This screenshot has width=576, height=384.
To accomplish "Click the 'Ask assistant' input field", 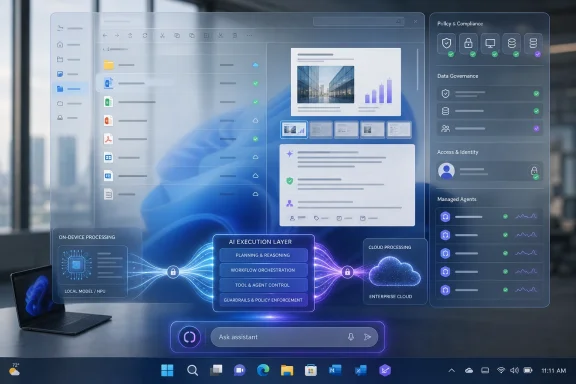I will point(294,337).
